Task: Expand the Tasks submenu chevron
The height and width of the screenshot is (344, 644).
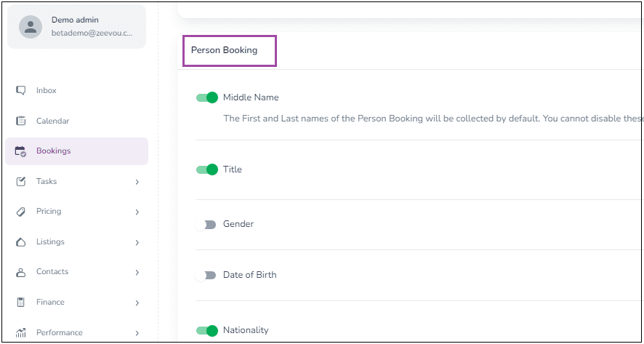Action: [137, 182]
